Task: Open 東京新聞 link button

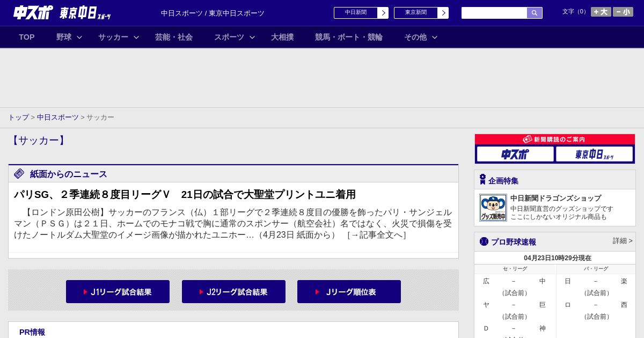Action: [x=416, y=13]
